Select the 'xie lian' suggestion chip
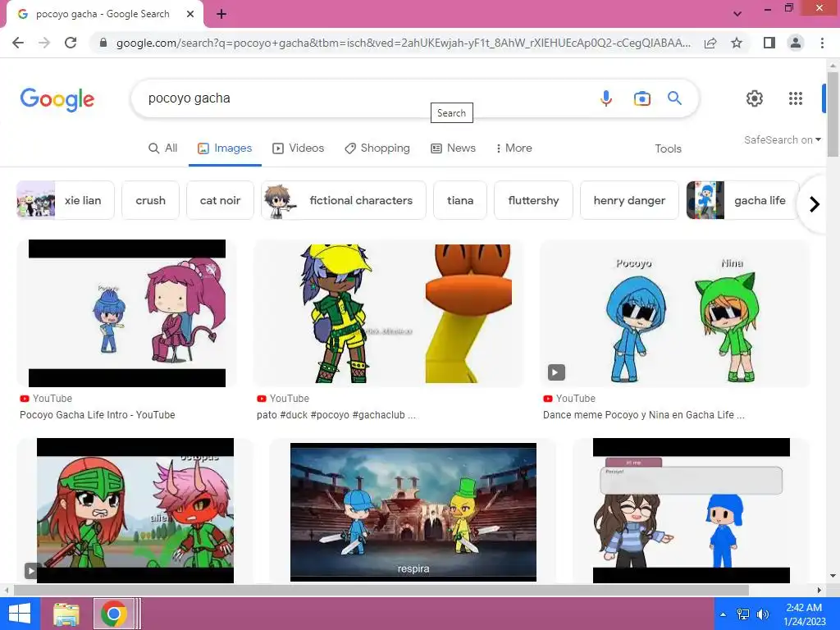 click(x=66, y=200)
